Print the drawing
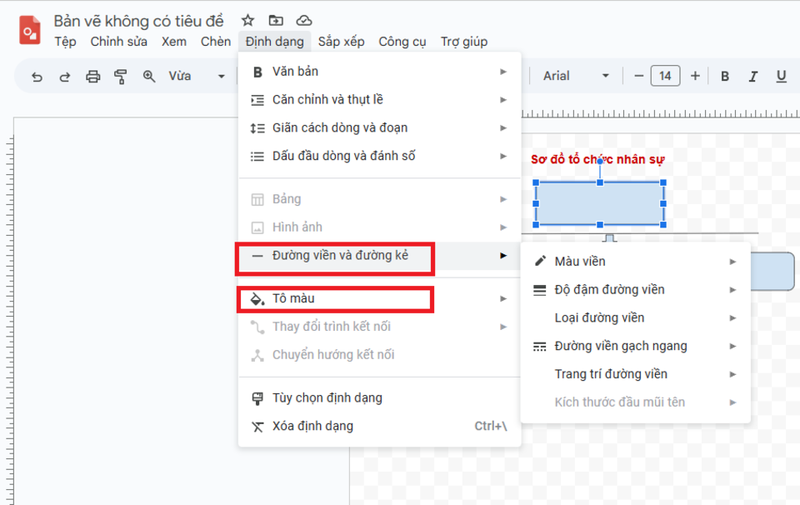Screen dimensions: 800x505 [x=93, y=77]
